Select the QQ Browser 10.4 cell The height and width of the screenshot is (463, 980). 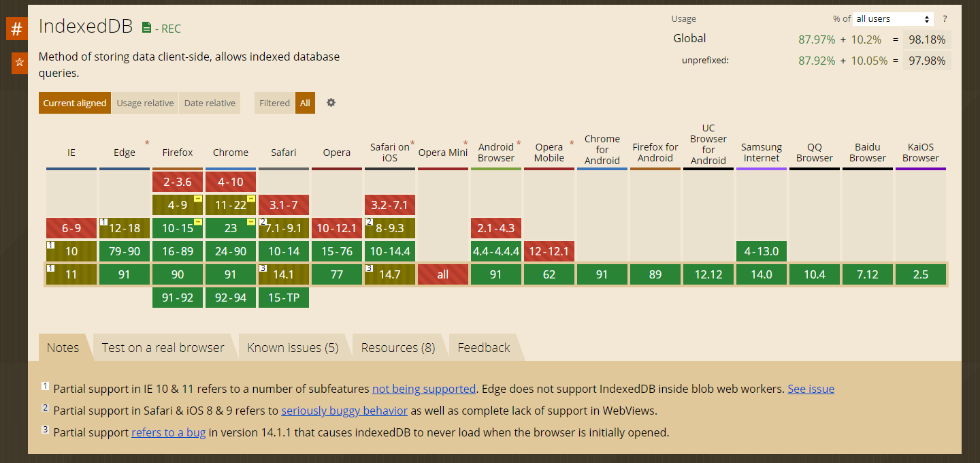[815, 274]
